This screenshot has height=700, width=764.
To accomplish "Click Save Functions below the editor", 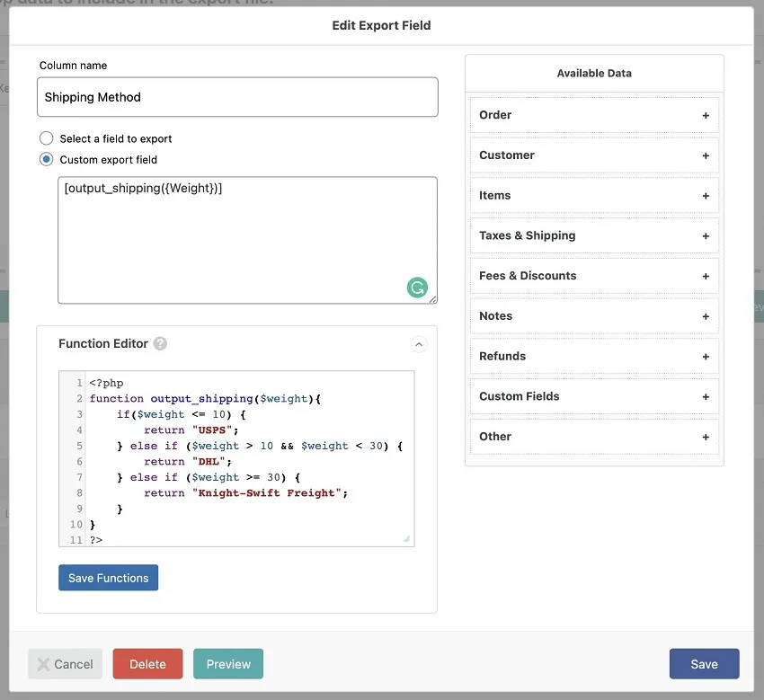I will coord(108,578).
